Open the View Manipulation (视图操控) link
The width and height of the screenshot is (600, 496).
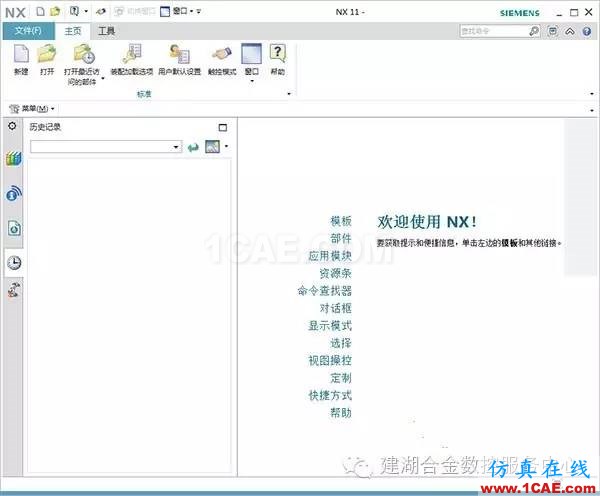(330, 361)
